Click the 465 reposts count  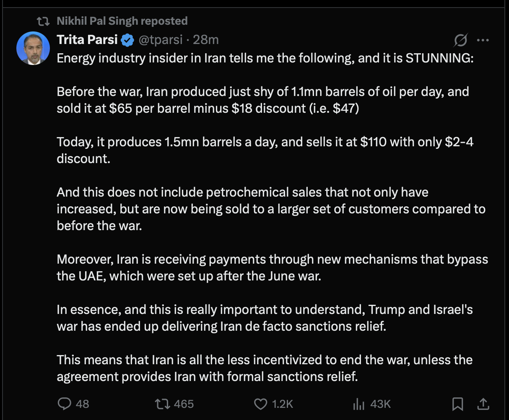[x=184, y=404]
